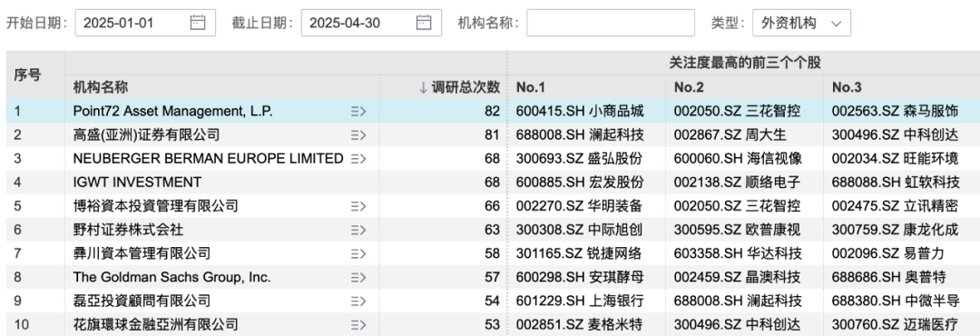Screen dimensions: 980x336
Task: Click the No.1 column header
Action: [x=531, y=87]
